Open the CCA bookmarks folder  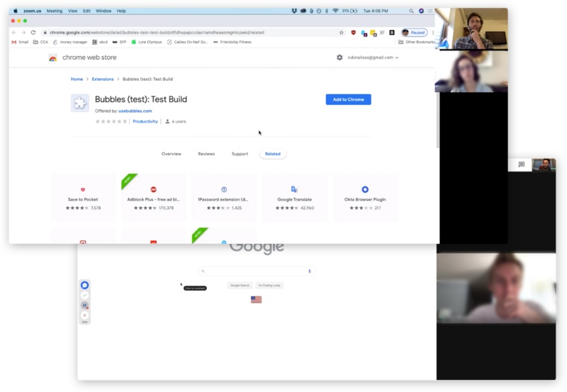tap(40, 43)
